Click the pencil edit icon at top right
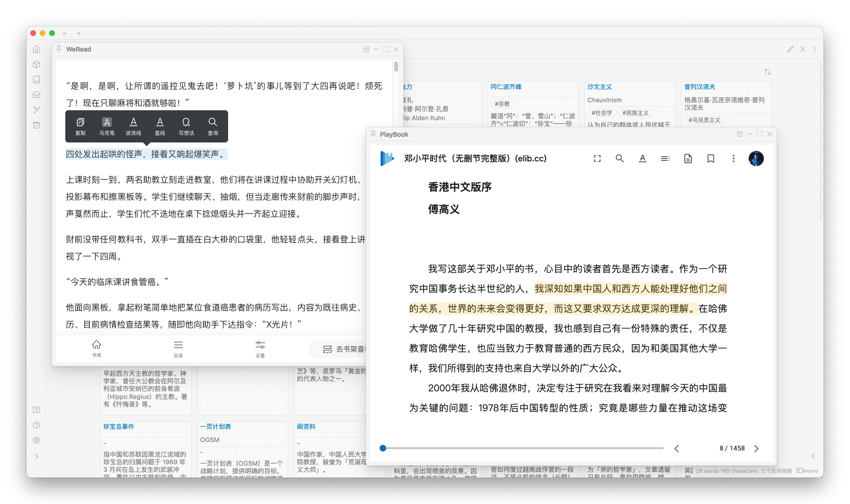The image size is (850, 504). [x=790, y=49]
